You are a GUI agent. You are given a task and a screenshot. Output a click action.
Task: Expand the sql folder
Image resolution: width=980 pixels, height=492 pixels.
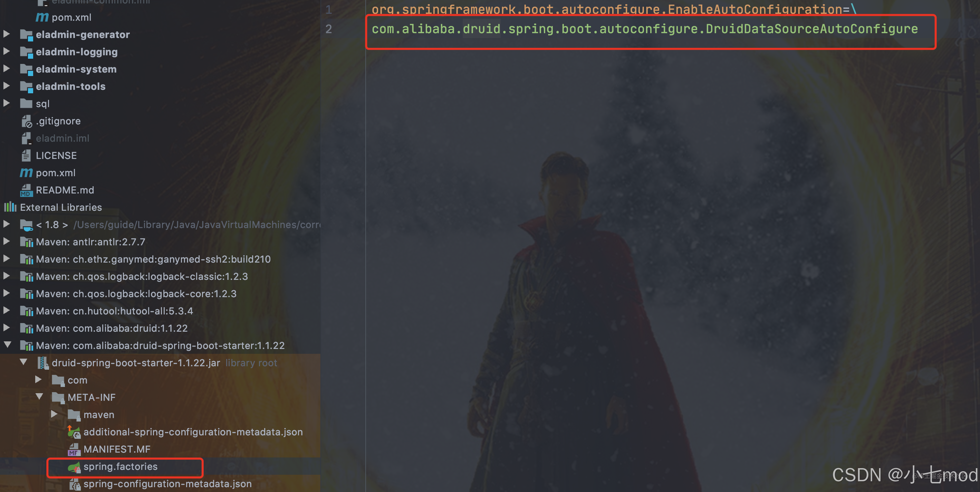pos(7,103)
